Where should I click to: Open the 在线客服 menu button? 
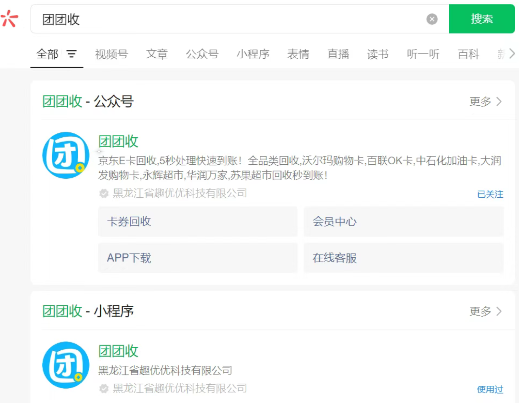point(404,258)
